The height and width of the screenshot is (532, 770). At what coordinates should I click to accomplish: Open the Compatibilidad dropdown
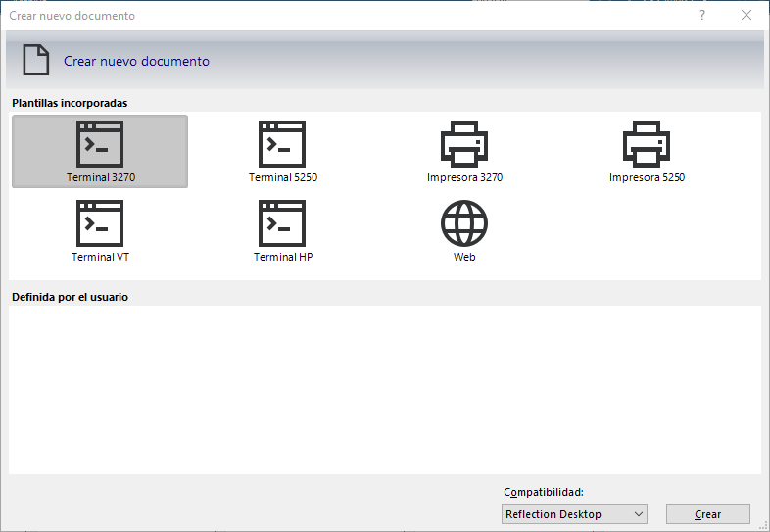point(574,514)
